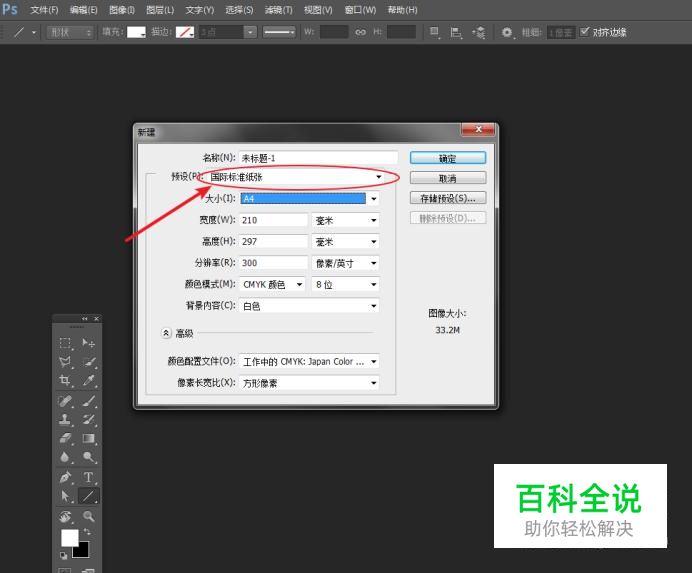Toggle the 对齐边缘 checkbox
Image resolution: width=692 pixels, height=573 pixels.
[x=585, y=32]
